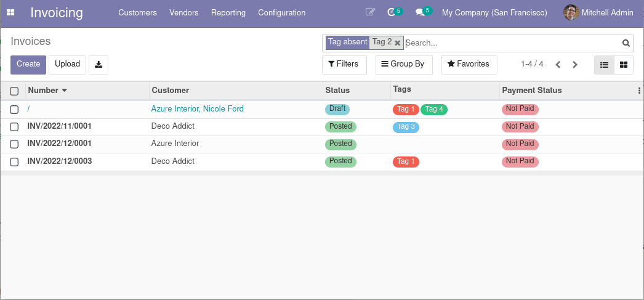The image size is (644, 300).
Task: Click the search magnifier icon
Action: (x=626, y=43)
